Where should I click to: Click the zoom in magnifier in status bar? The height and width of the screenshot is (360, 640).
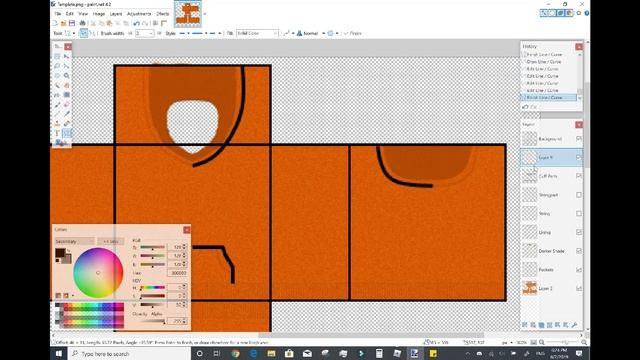click(584, 342)
